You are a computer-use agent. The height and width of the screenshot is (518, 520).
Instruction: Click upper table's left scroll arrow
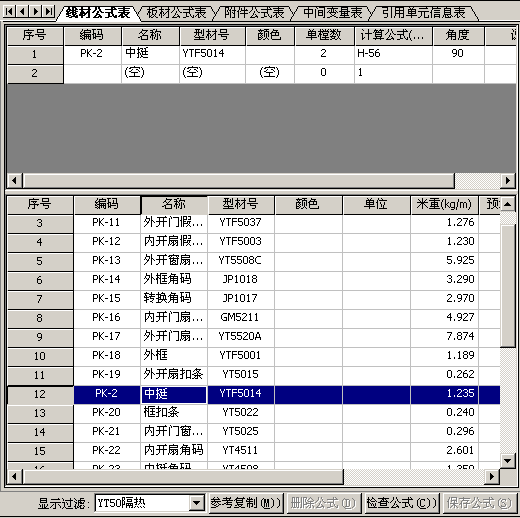14,180
